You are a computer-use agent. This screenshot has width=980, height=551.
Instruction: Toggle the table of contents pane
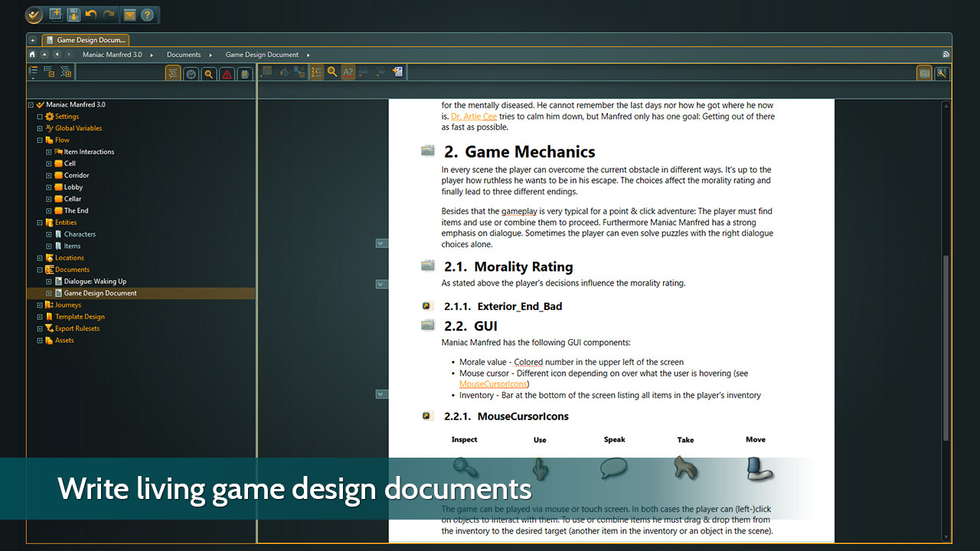[x=318, y=72]
